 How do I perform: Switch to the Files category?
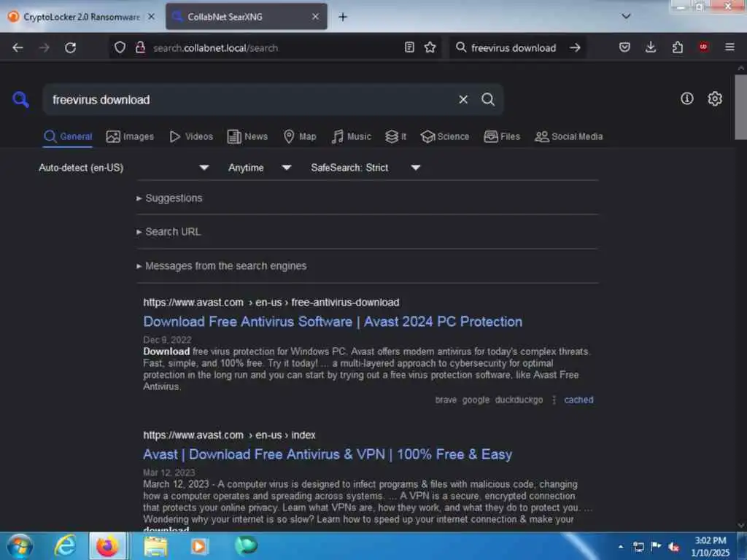(x=502, y=136)
